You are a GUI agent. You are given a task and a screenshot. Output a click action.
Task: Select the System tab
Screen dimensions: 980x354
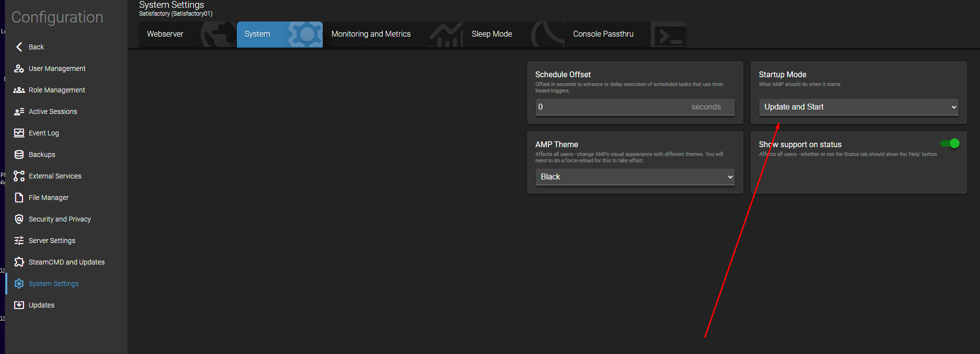(x=280, y=34)
